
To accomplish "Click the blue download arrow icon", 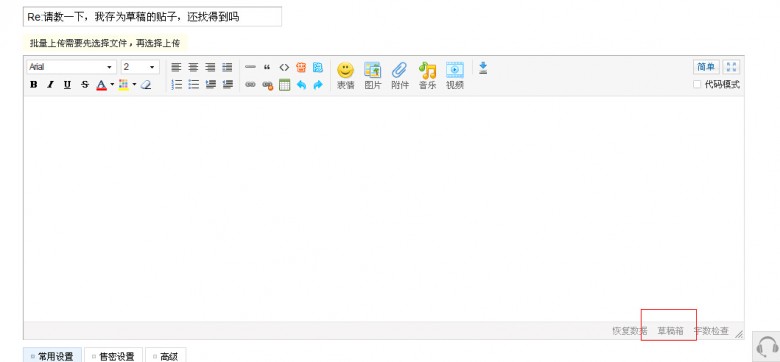I will pyautogui.click(x=483, y=68).
